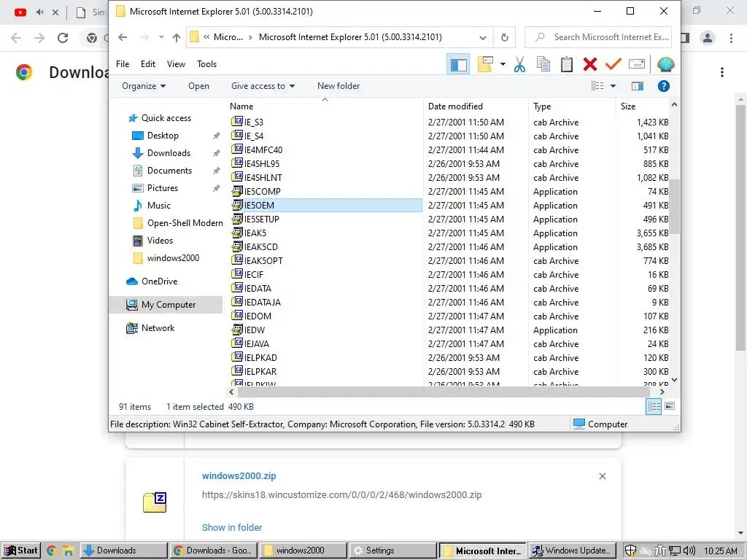
Task: Select the IEDW application file
Action: click(255, 330)
